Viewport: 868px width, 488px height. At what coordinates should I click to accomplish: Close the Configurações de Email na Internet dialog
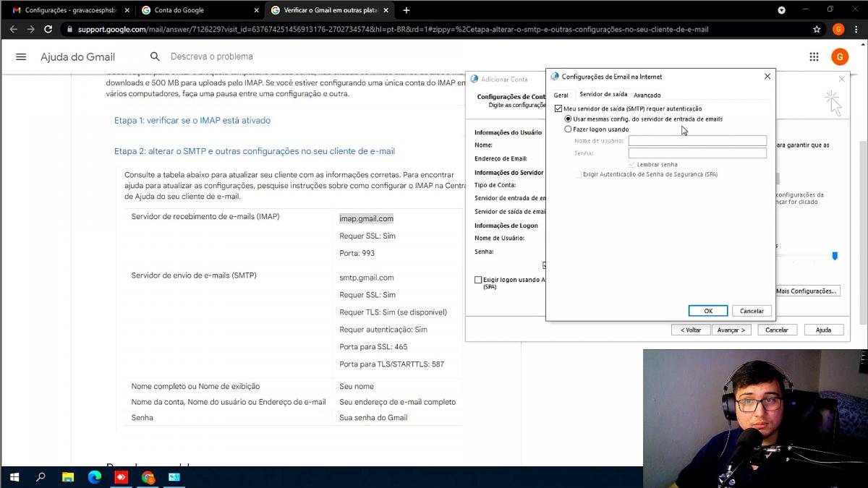point(767,76)
